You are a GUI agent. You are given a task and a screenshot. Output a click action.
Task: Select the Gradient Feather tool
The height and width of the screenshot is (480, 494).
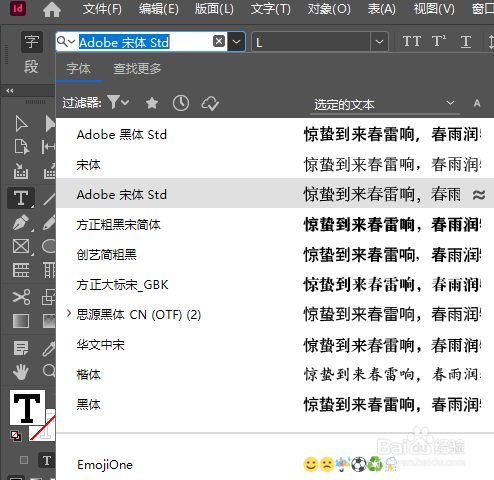[x=49, y=321]
